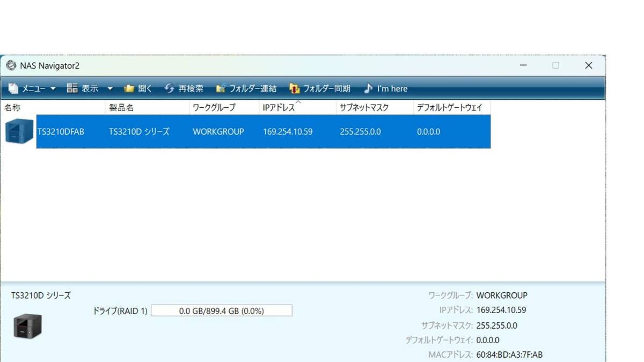The height and width of the screenshot is (362, 644).
Task: Click the NAS Navigator2 title bar icon
Action: (11, 65)
